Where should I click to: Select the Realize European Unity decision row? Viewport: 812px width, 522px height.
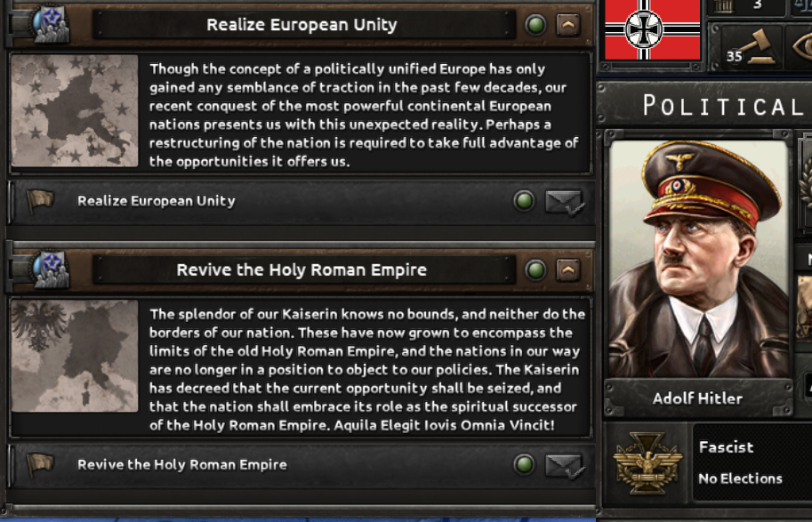(x=301, y=202)
